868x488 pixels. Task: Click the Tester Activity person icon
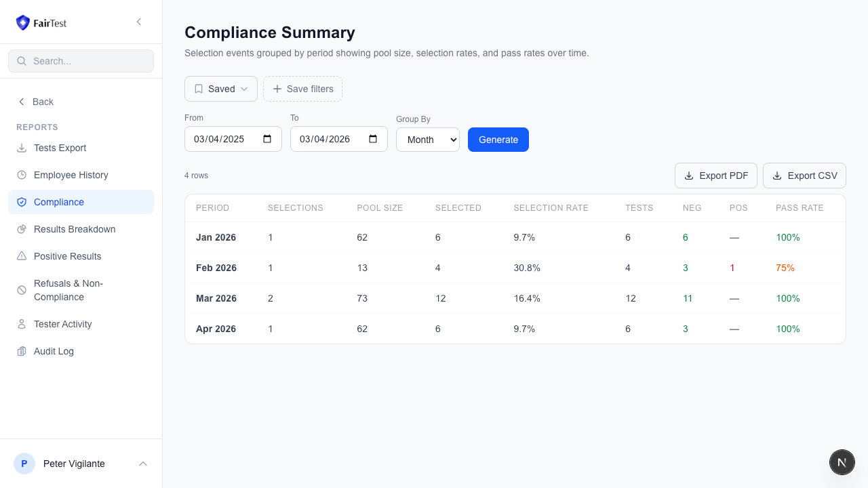(22, 324)
